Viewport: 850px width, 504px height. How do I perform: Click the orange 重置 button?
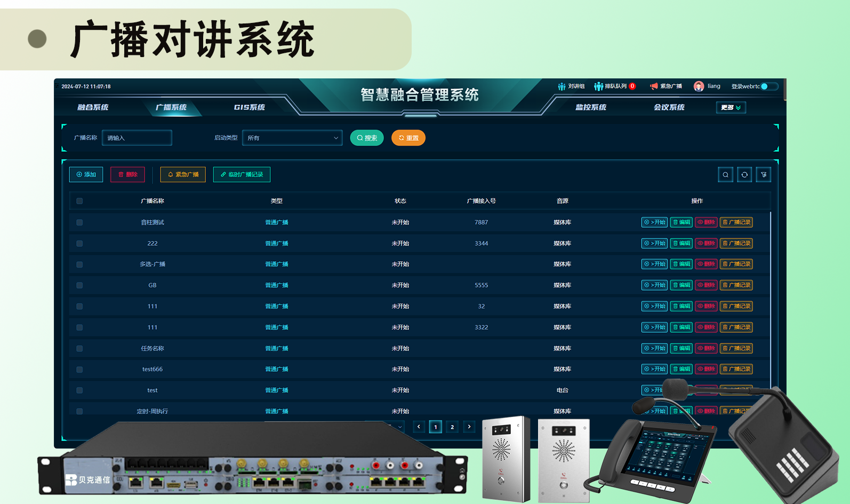coord(408,138)
